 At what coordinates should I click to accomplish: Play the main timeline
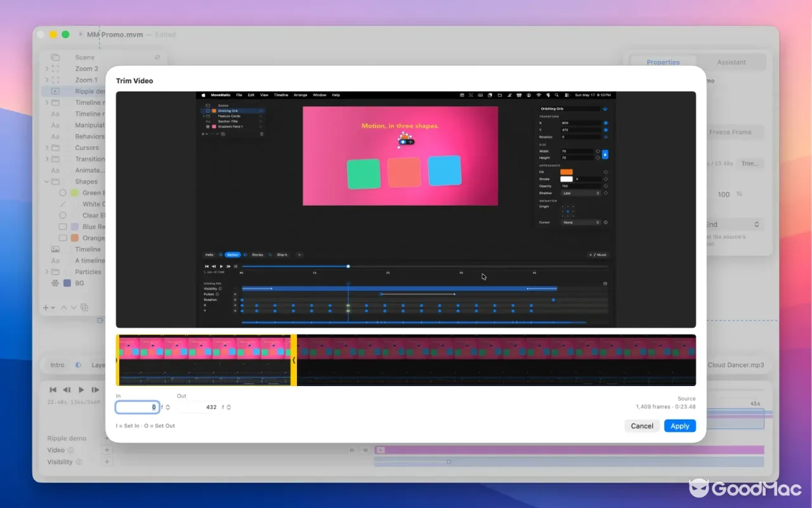click(x=81, y=390)
